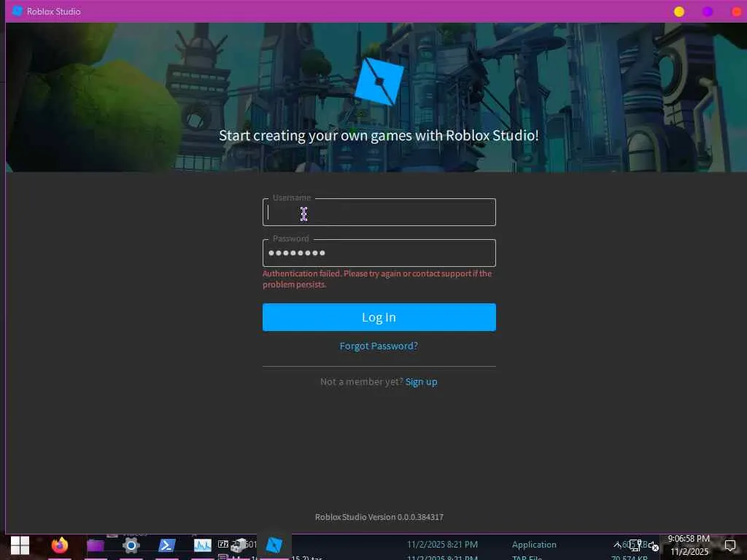This screenshot has width=747, height=560.
Task: Close Roblox Studio with the red button
Action: click(x=737, y=12)
